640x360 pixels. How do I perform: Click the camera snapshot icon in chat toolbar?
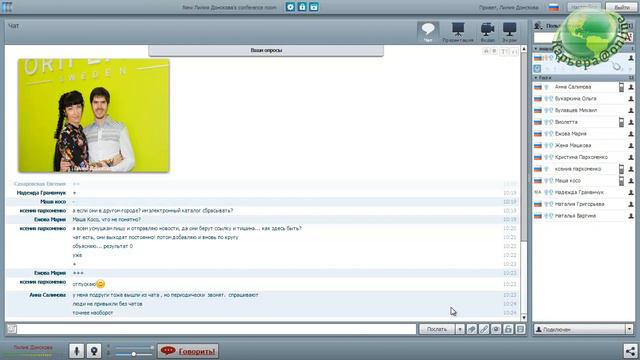coord(496,329)
